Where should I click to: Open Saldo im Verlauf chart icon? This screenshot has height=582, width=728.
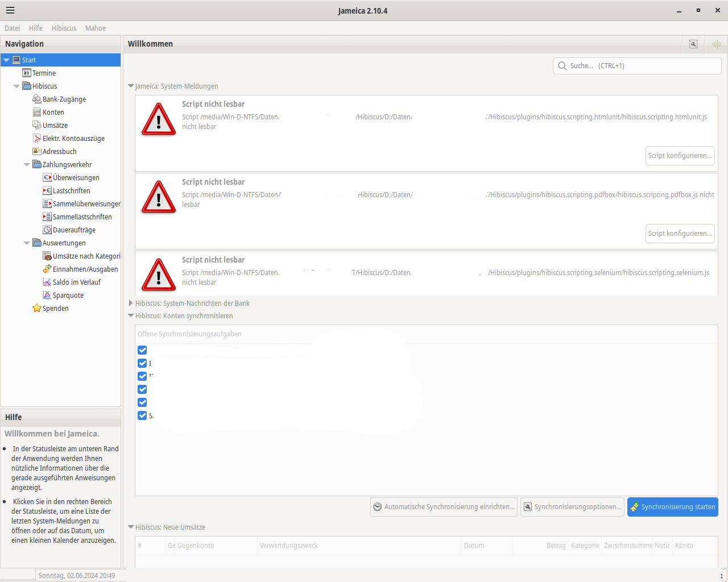(47, 282)
